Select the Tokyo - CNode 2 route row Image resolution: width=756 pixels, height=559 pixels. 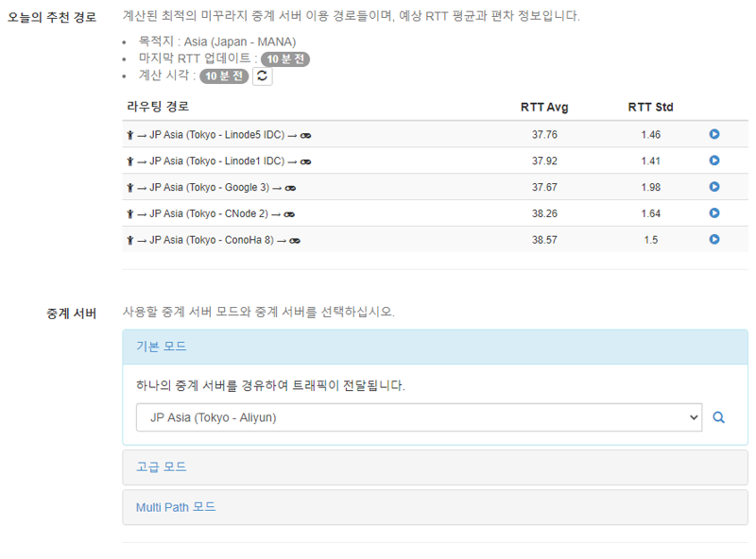[435, 213]
